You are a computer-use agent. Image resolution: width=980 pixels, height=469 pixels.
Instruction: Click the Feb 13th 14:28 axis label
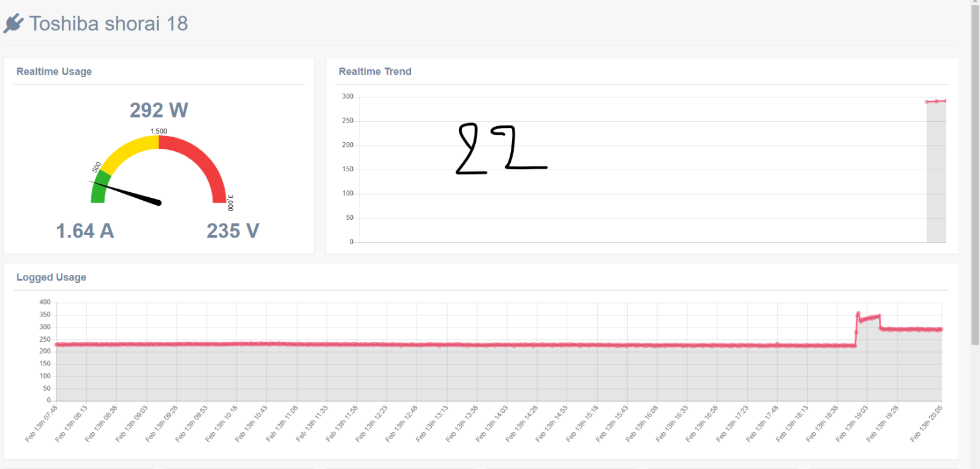(x=522, y=424)
